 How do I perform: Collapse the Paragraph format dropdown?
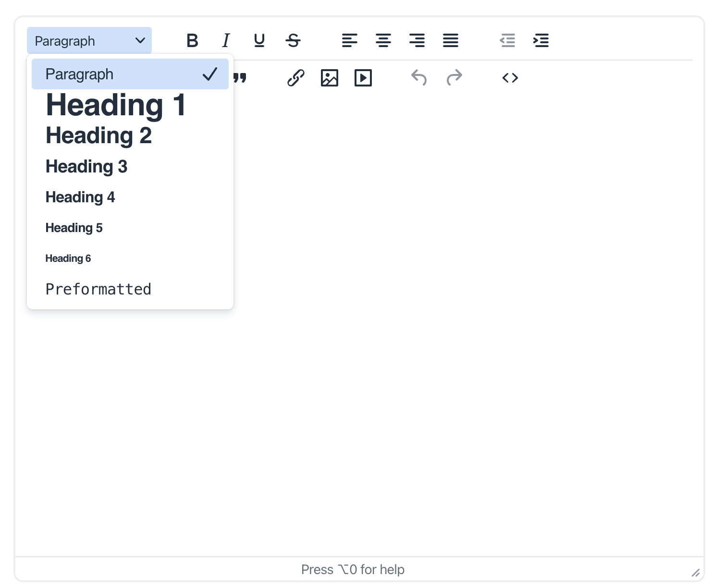click(x=89, y=41)
